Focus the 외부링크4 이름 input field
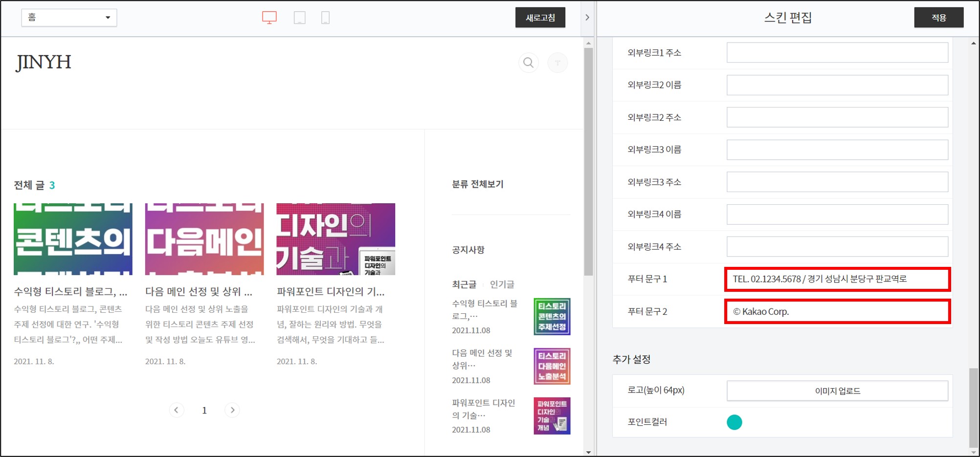This screenshot has width=980, height=457. tap(837, 214)
